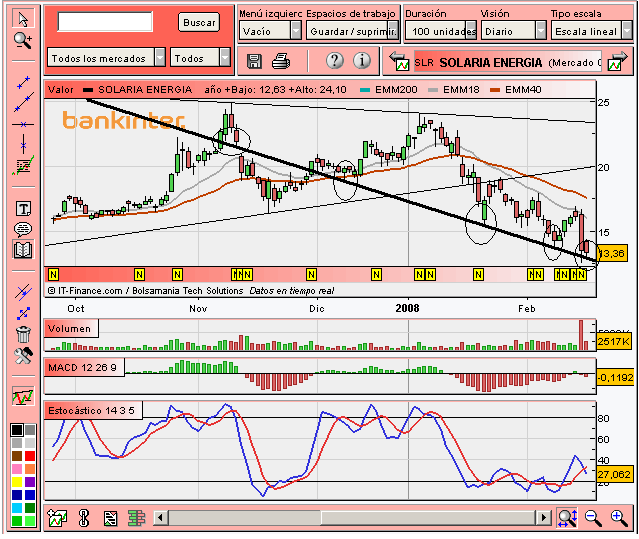
Task: Select the parallel lines channel tool
Action: coord(23,292)
